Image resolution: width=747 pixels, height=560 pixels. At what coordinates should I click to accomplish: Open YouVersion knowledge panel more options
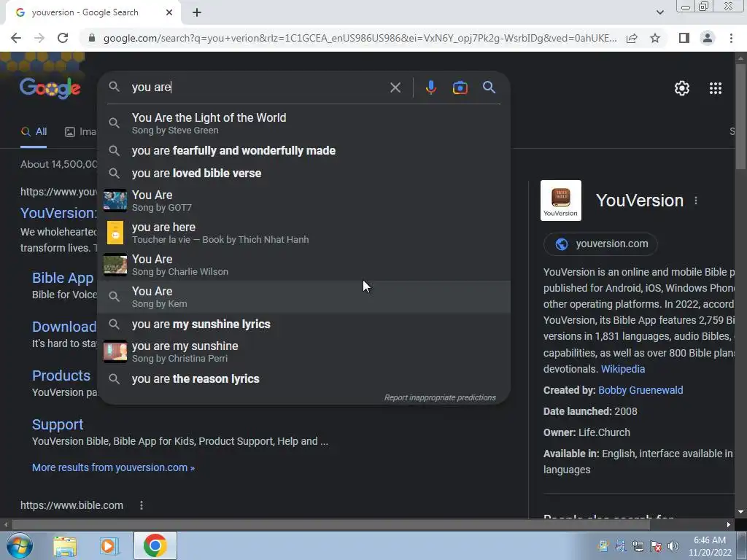696,201
